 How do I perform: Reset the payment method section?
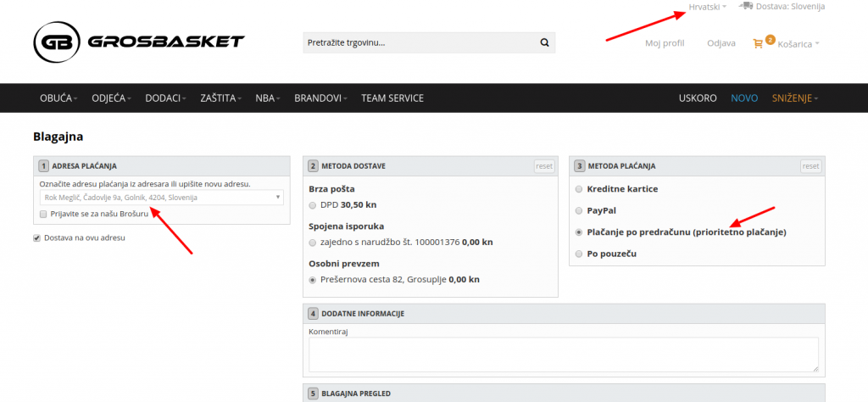(810, 166)
